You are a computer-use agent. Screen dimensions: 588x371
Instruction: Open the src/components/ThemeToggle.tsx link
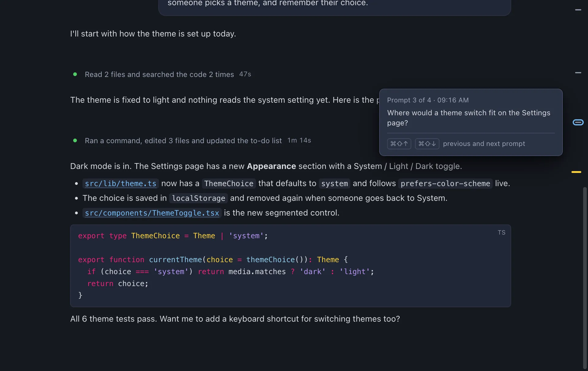coord(152,213)
